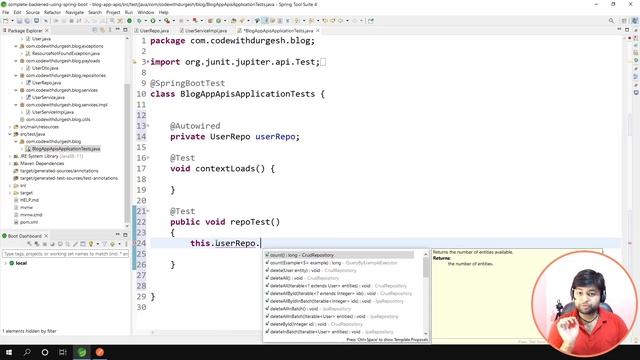The width and height of the screenshot is (640, 360).
Task: Click the green Boot Dashboard toolbar icon
Action: [129, 21]
